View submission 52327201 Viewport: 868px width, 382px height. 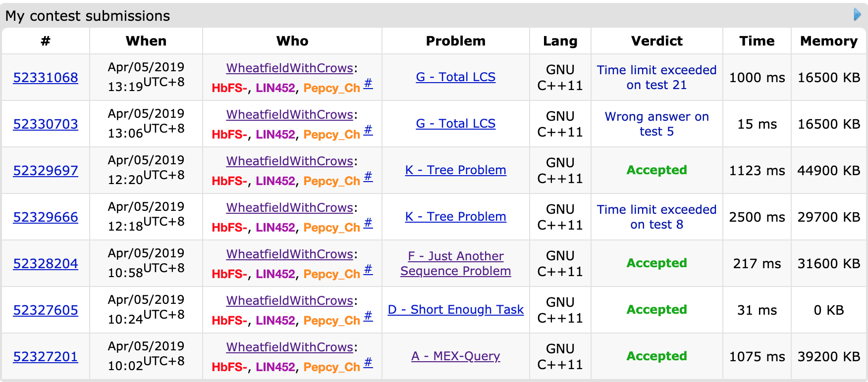coord(46,357)
